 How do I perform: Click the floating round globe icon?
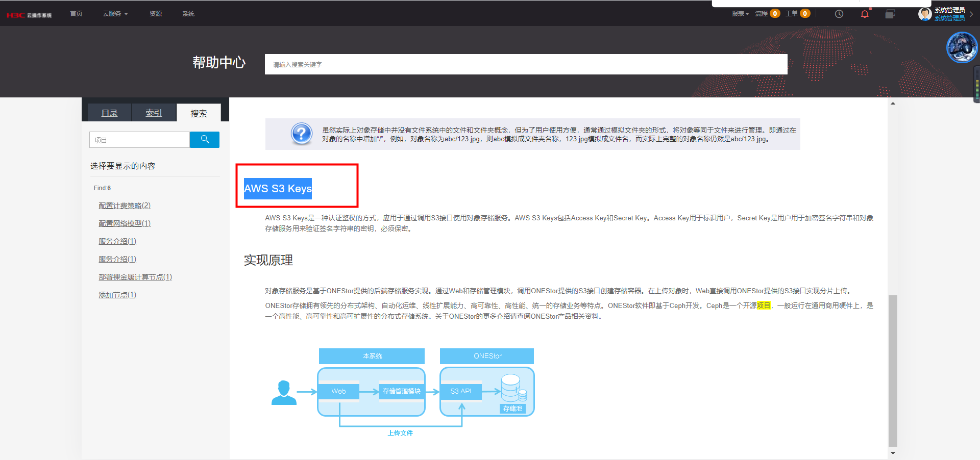[962, 47]
